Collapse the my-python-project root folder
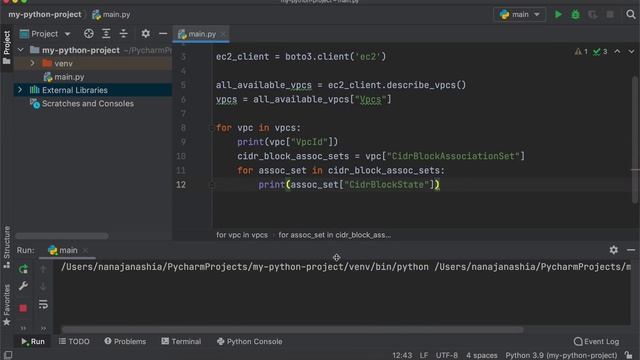This screenshot has height=360, width=640. coord(21,50)
